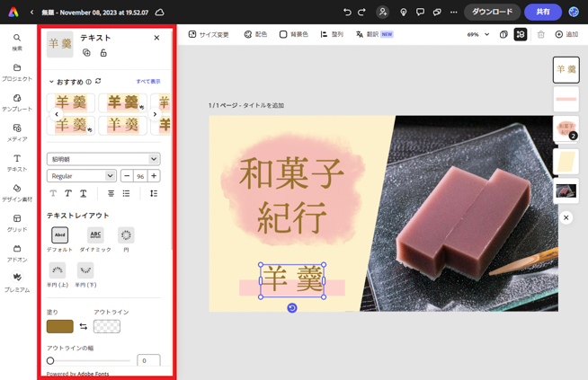Click the lock icon under テキスト header
The height and width of the screenshot is (380, 588).
(x=103, y=53)
